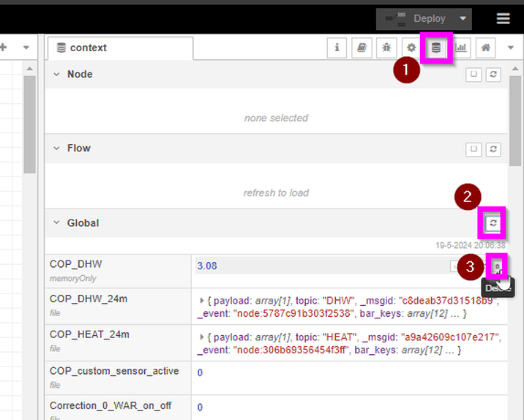Click the workspace vertical scrollbar thumb
This screenshot has height=420, width=524.
pos(29,124)
